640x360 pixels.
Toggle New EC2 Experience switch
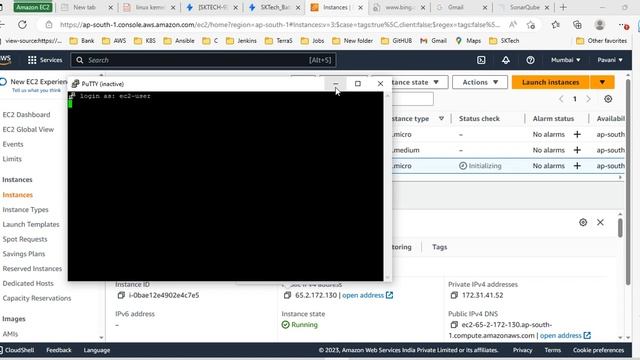(3, 82)
